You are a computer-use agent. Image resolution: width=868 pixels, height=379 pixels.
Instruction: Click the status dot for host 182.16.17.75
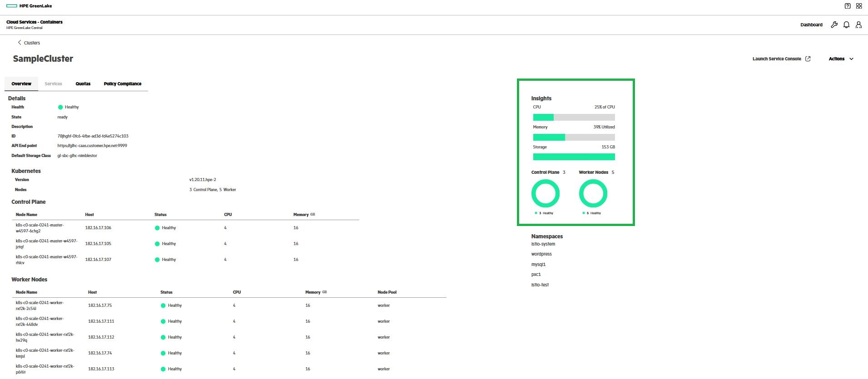point(163,305)
